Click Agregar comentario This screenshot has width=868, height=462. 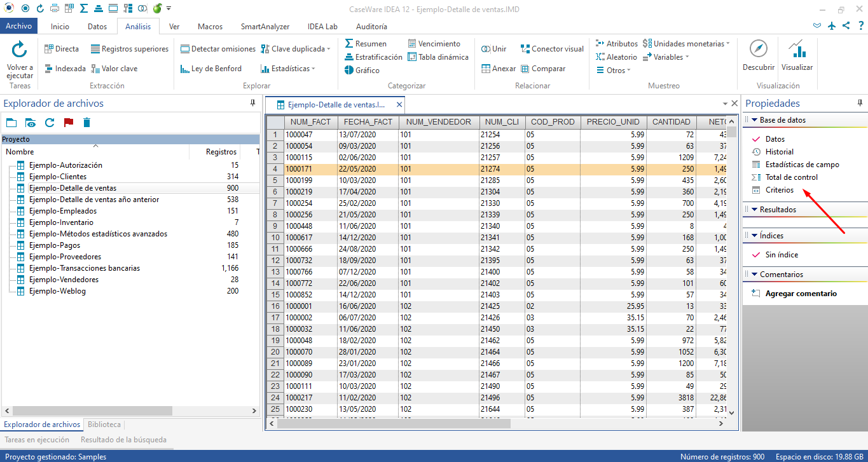(x=801, y=294)
